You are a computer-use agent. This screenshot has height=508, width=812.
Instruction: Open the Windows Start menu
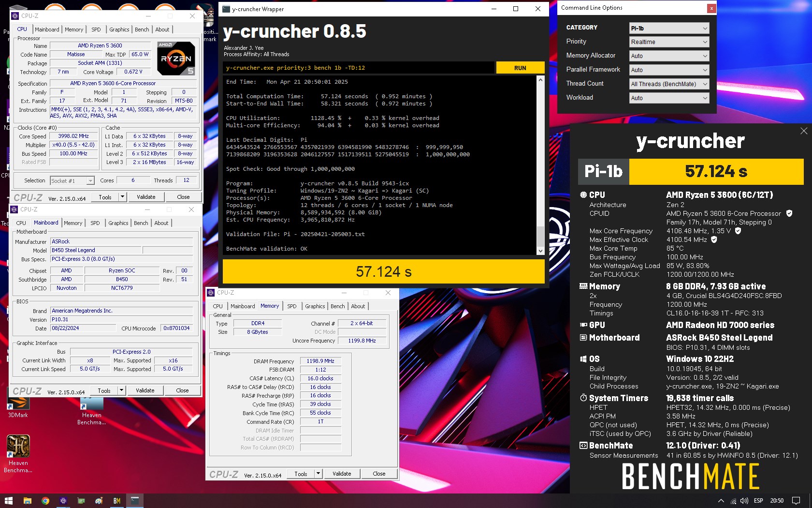pos(9,501)
